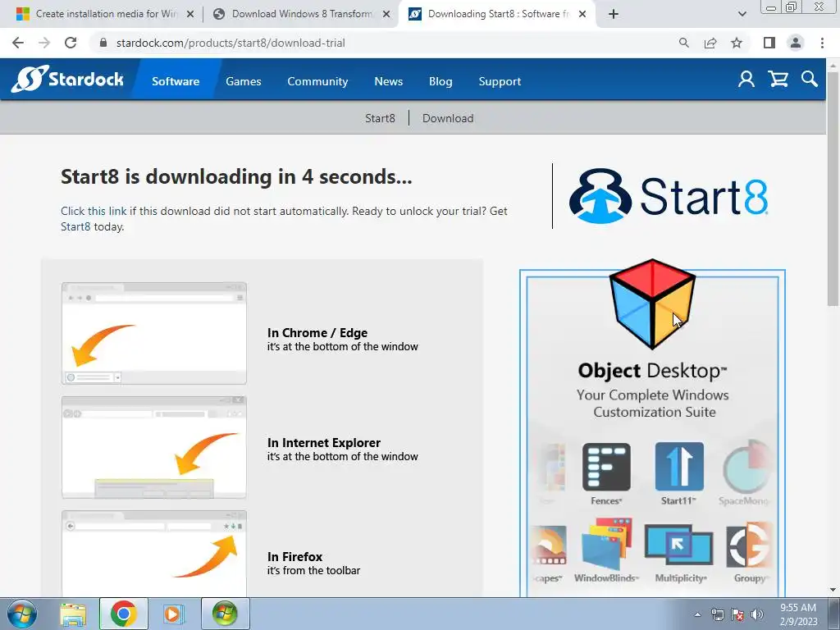Open the media player taskbar icon
840x630 pixels.
coord(172,614)
